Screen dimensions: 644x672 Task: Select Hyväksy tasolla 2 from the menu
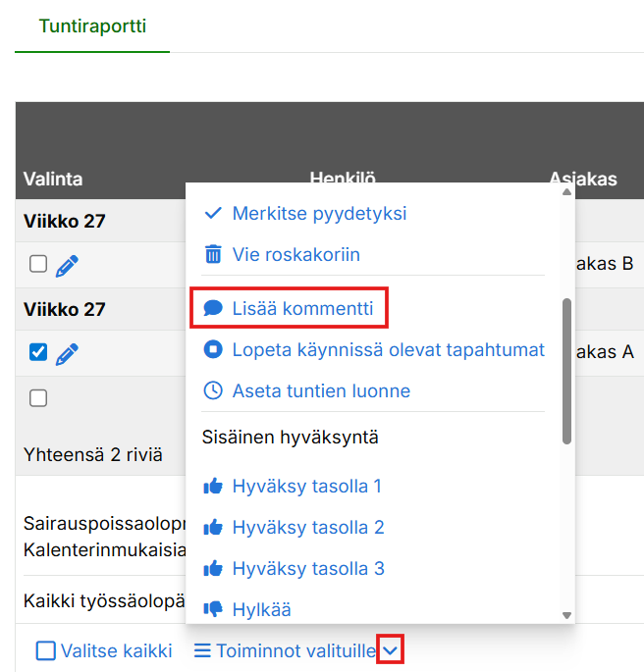[307, 527]
